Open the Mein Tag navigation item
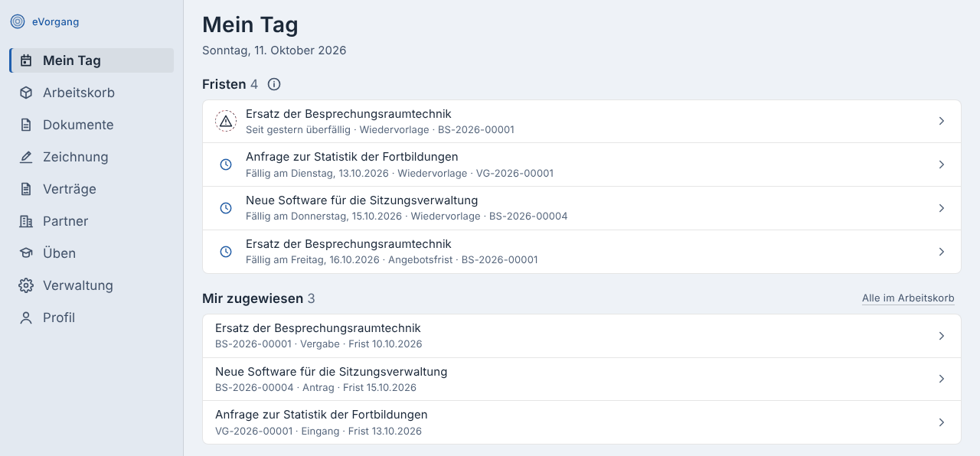This screenshot has height=456, width=980. coord(92,60)
